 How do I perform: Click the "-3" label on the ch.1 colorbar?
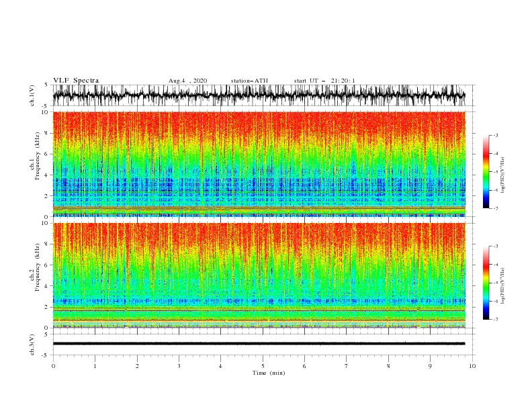(496, 135)
